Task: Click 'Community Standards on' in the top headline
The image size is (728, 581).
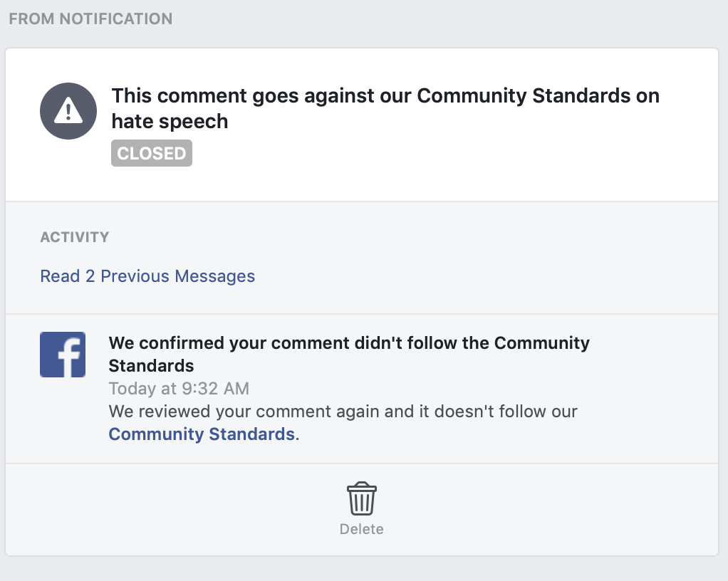Action: 538,96
